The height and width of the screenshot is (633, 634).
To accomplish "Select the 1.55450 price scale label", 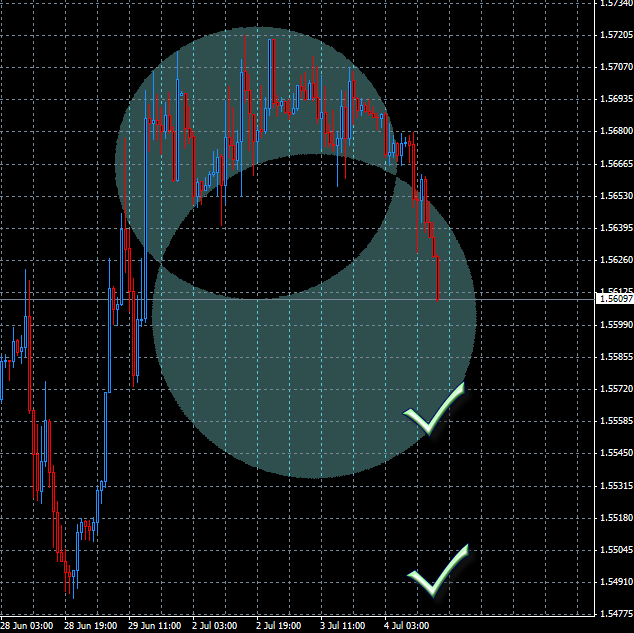I will pos(616,453).
